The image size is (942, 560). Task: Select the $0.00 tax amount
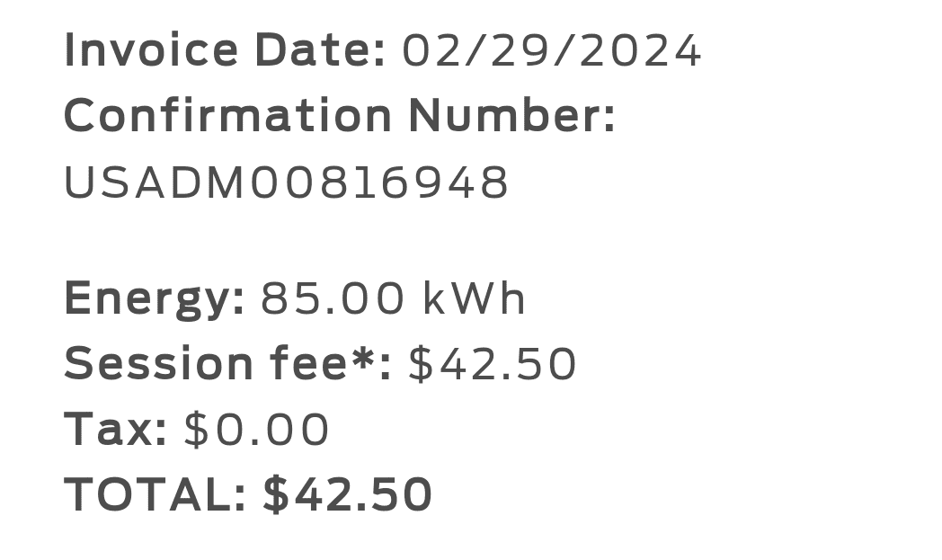tap(257, 430)
